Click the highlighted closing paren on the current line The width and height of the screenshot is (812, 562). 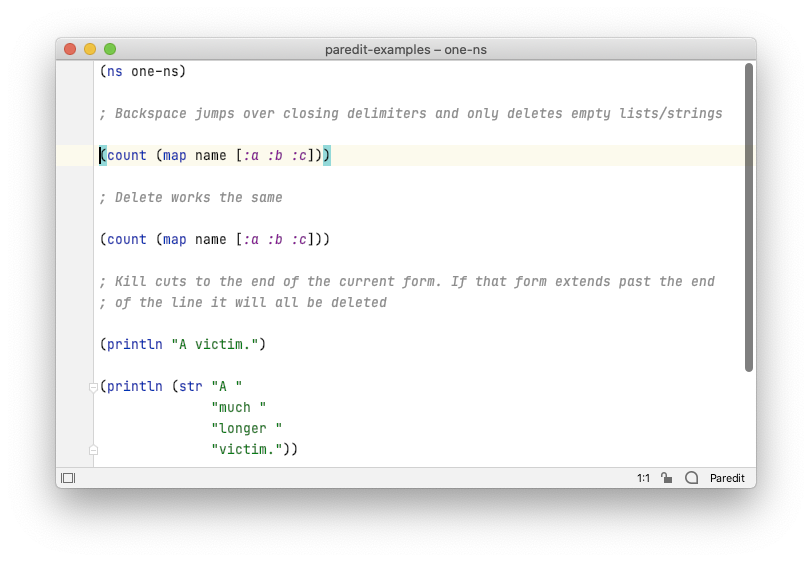[x=327, y=155]
